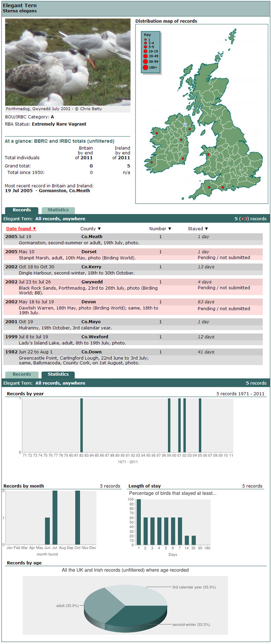The image size is (271, 644).
Task: Click the 2005 Jul 19 Co.Meath record
Action: pyautogui.click(x=133, y=239)
